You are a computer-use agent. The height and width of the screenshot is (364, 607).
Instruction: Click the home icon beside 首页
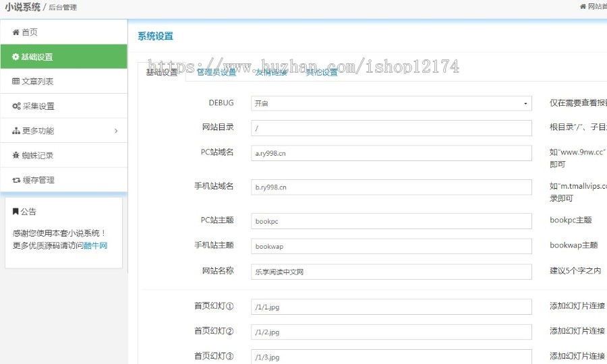coord(16,32)
